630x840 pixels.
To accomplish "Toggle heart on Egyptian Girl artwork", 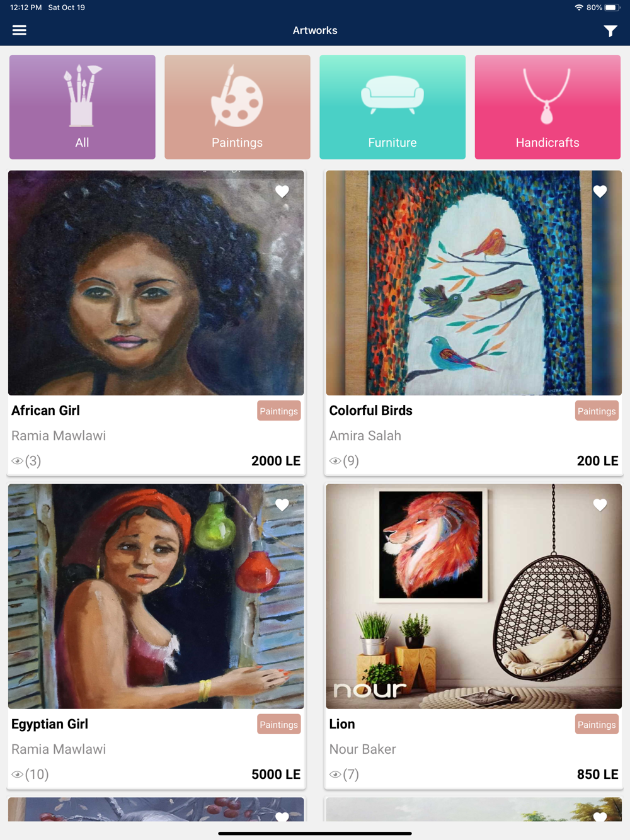I will coord(282,504).
